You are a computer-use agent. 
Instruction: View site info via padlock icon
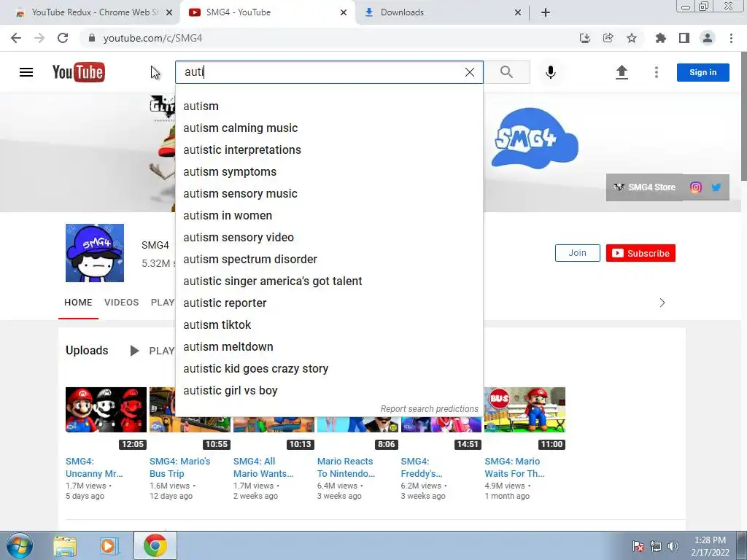(92, 38)
